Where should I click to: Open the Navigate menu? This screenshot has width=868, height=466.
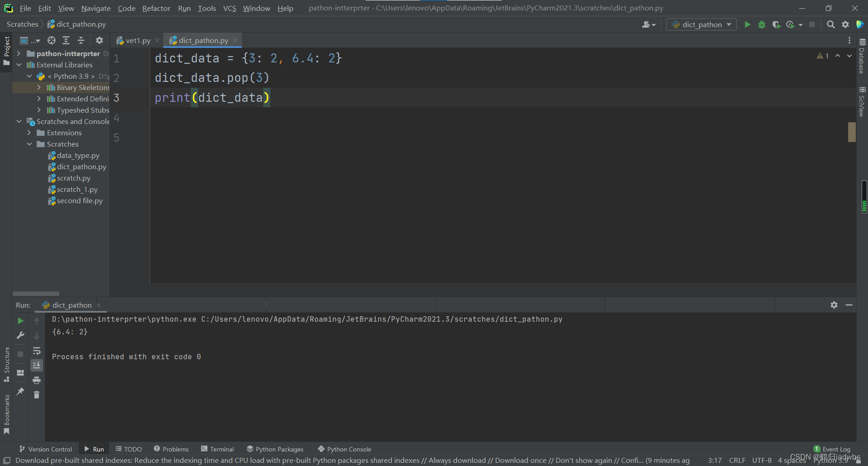click(x=96, y=8)
